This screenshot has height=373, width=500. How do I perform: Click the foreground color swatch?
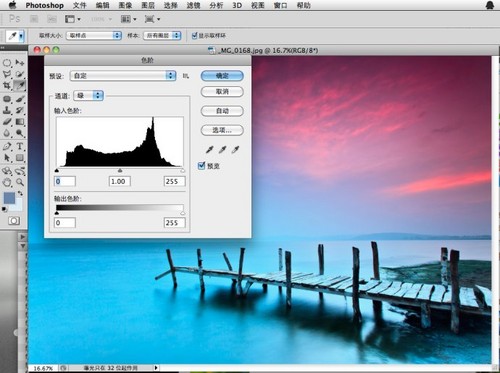(9, 198)
